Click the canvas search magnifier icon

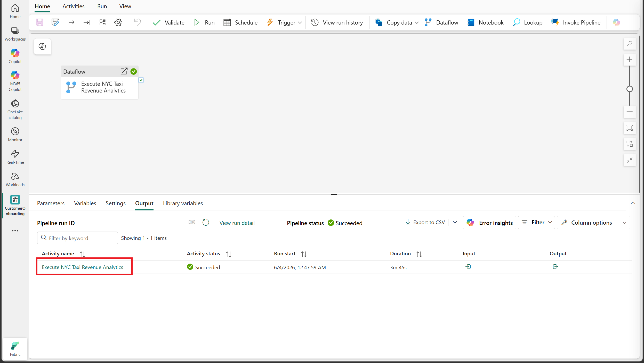pos(630,44)
